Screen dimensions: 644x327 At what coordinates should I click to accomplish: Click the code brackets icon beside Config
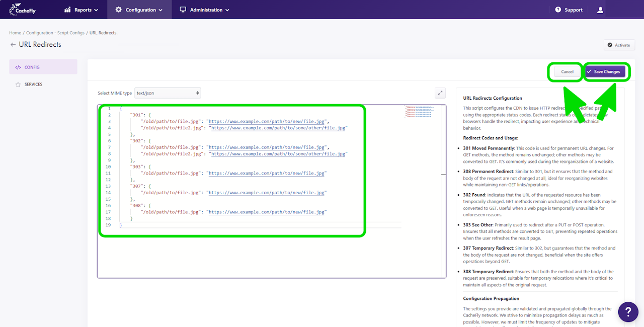coord(18,67)
